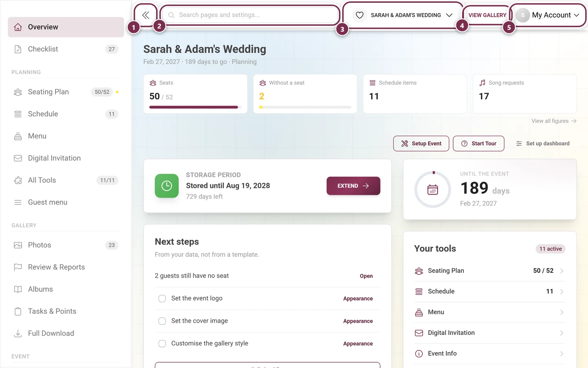Click the View Gallery button
The width and height of the screenshot is (588, 368).
point(487,15)
